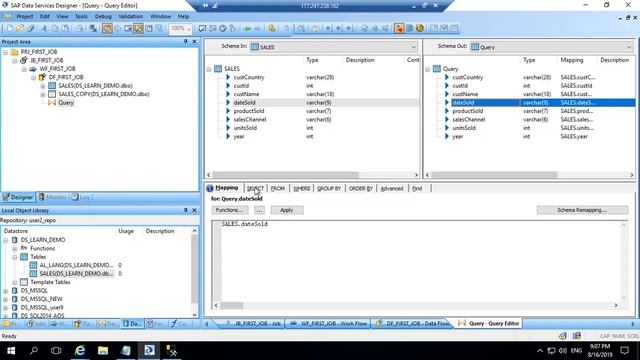
Task: Expand SALES_COPY(DS_LEARN_DEMO.dbo) node
Action: pyautogui.click(x=43, y=94)
